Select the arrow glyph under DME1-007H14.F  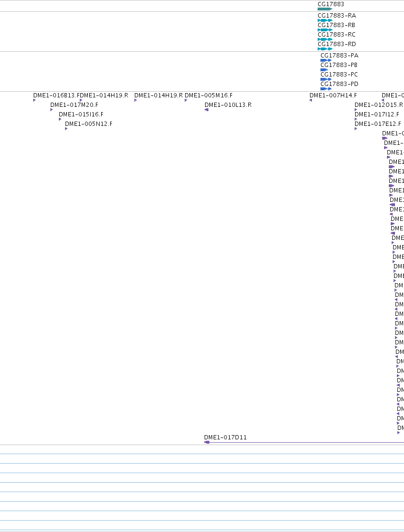(x=311, y=100)
